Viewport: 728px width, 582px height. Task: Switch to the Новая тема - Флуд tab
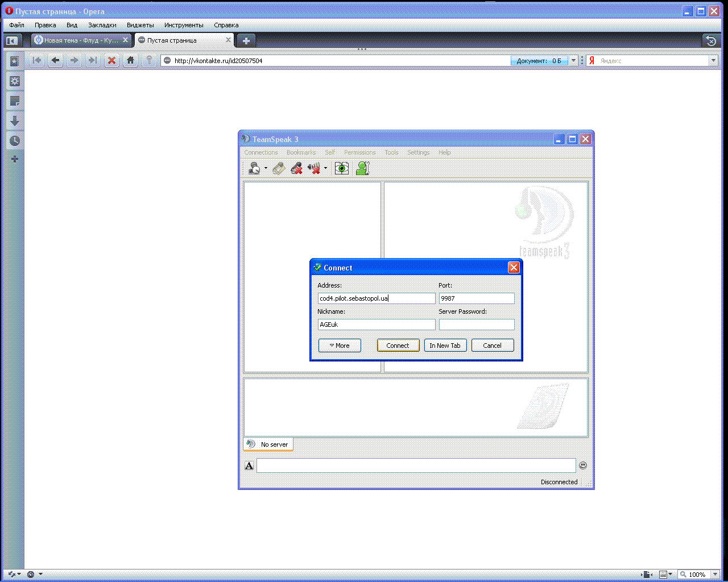(x=81, y=40)
